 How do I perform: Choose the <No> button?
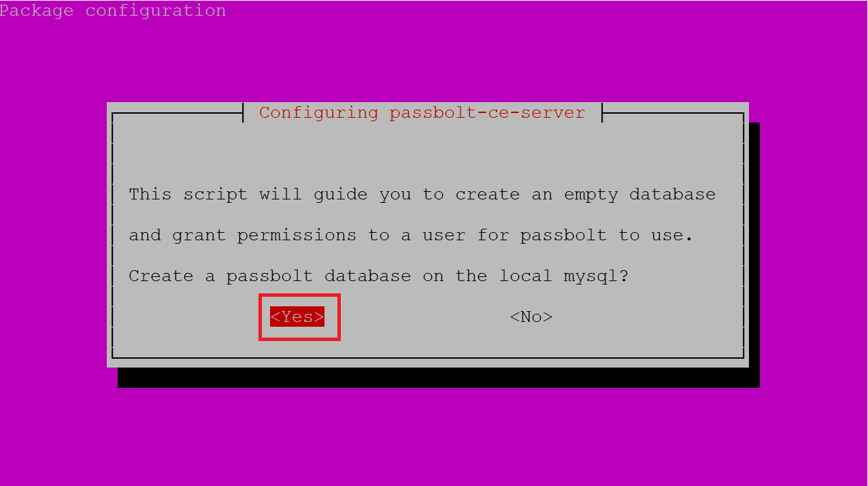pos(531,317)
